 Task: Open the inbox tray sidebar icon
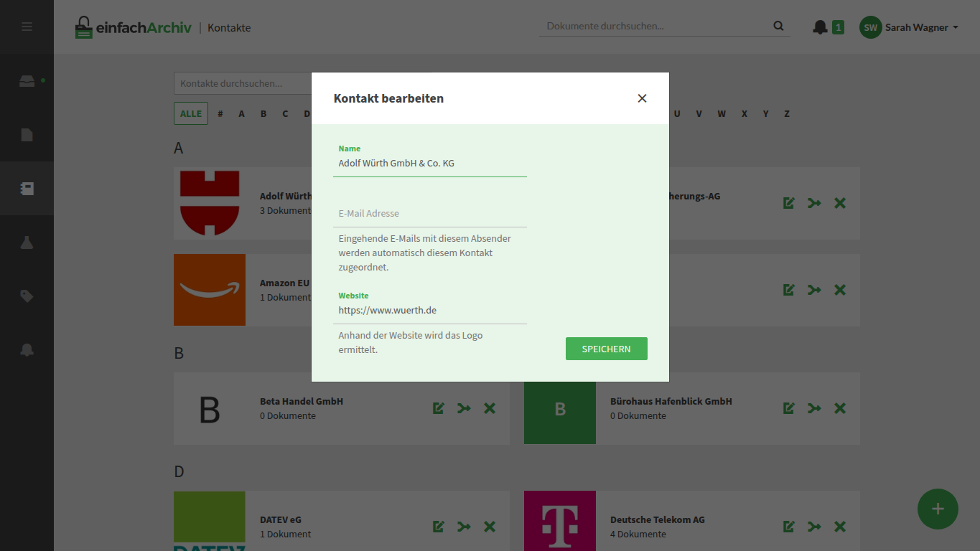click(x=27, y=81)
